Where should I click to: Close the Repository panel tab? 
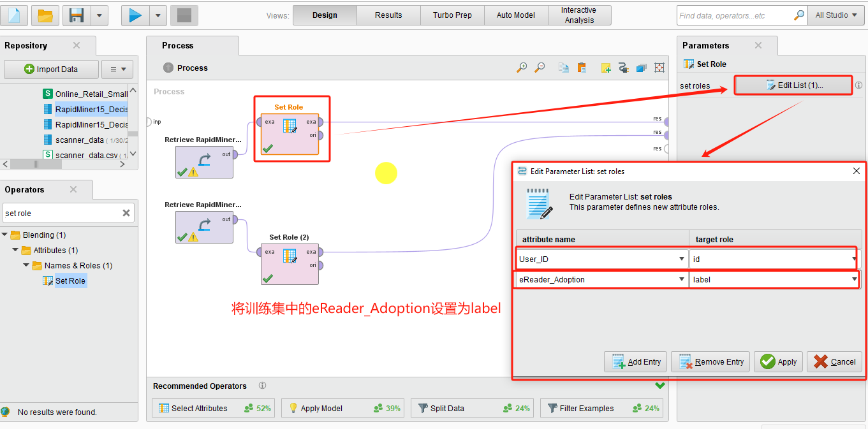pyautogui.click(x=77, y=45)
